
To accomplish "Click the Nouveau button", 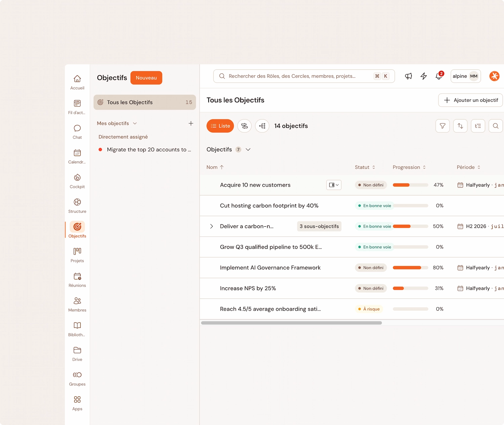I will coord(146,78).
